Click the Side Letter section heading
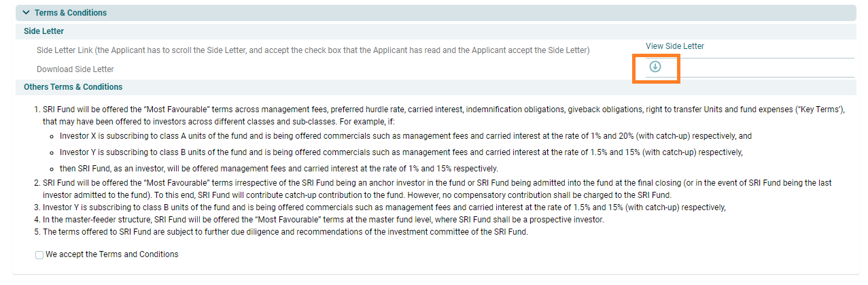868x285 pixels. click(x=44, y=31)
